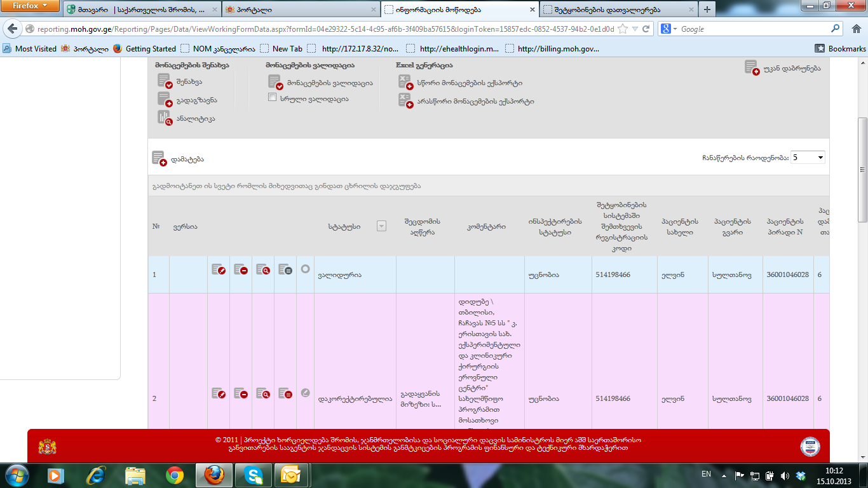The height and width of the screenshot is (488, 868).
Task: Export correct data via სწორი მონაცემების ექსპორტი icon
Action: [405, 82]
